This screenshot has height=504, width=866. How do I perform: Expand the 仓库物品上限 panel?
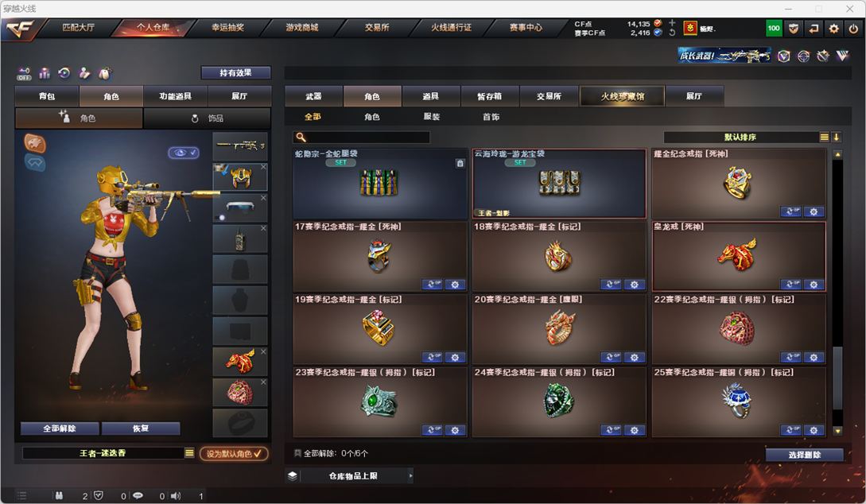pos(350,476)
